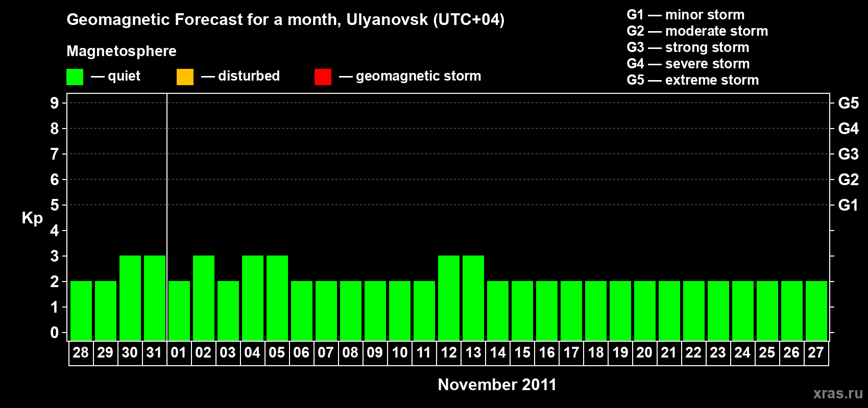Click date label 14 on the axis

point(497,353)
